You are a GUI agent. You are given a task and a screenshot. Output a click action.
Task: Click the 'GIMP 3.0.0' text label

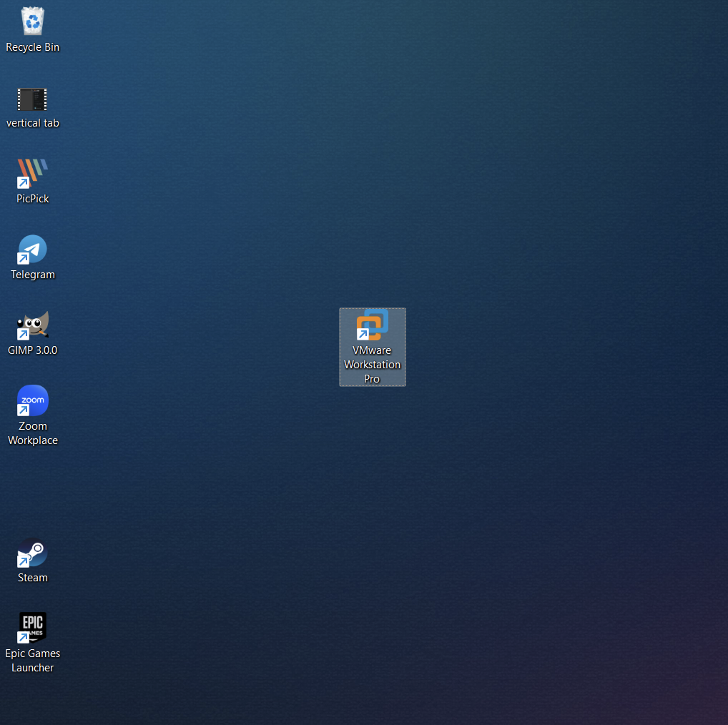33,350
